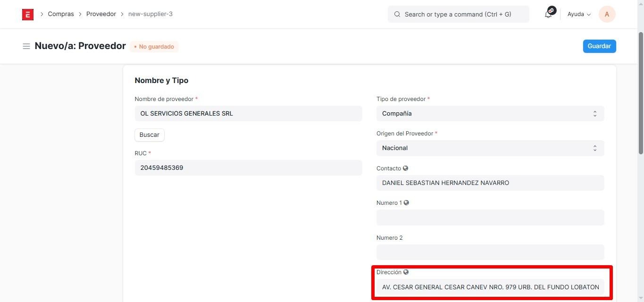Click the RUC input field
Screen dimensions: 644x302
point(248,168)
